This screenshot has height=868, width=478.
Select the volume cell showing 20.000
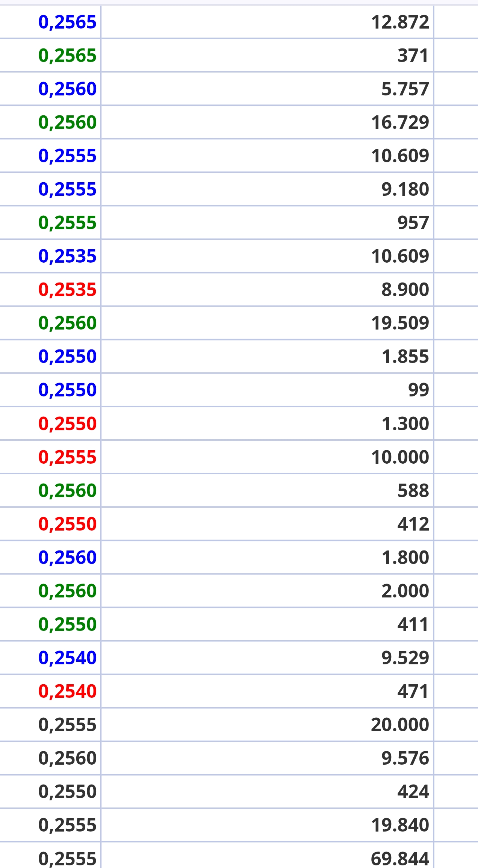pyautogui.click(x=400, y=725)
